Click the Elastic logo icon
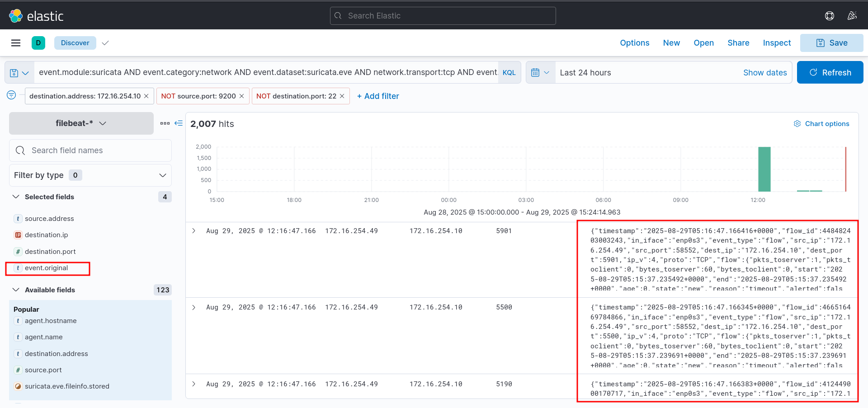Viewport: 868px width, 408px height. click(16, 16)
